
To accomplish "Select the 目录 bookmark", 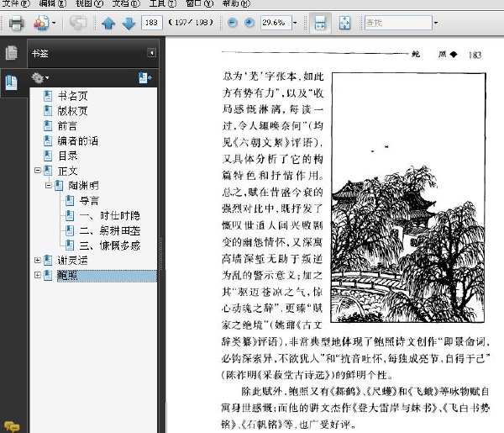I will (67, 156).
